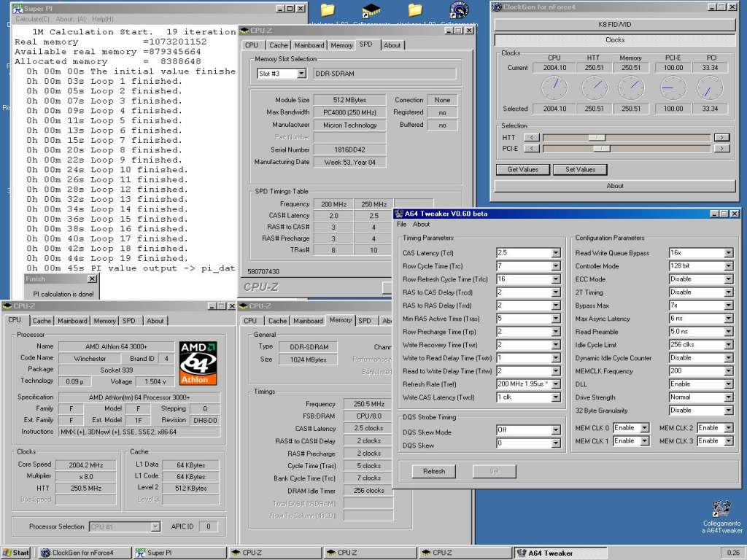The width and height of the screenshot is (747, 560).
Task: Click the Super PI title bar icon
Action: coord(18,8)
